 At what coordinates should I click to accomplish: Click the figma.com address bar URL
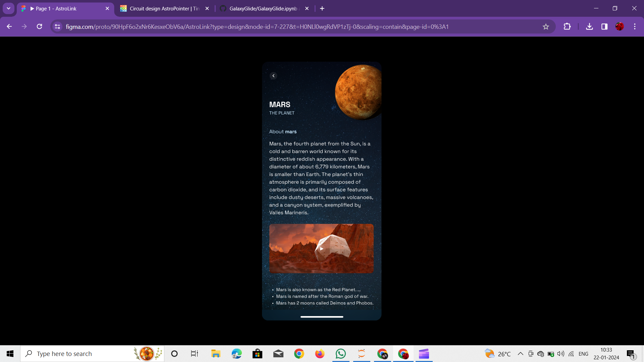click(257, 27)
